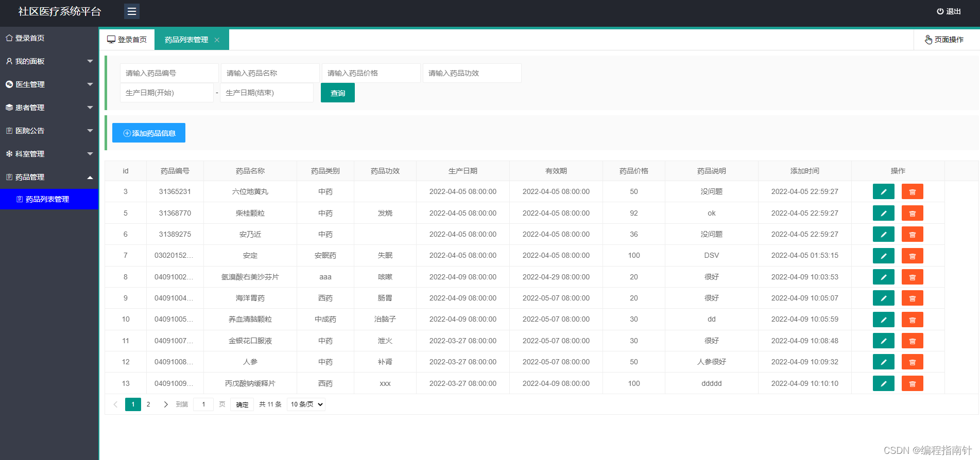Switch to the 登录首页 tab
The image size is (980, 460).
point(127,40)
